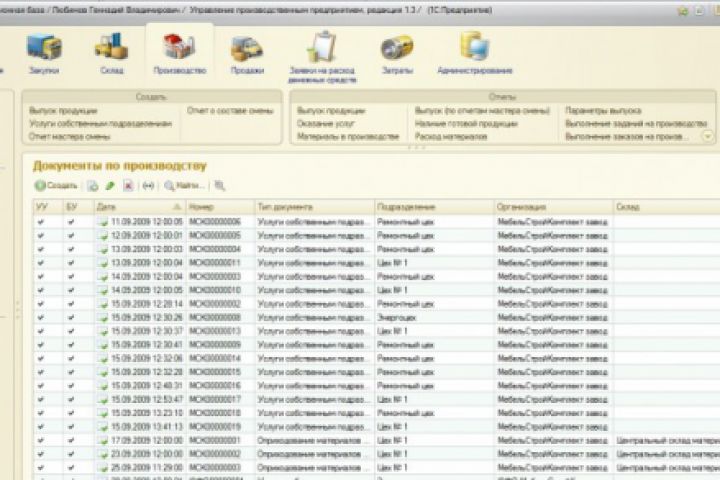Click document icon beside 12.09.2009 12:00:01

click(x=102, y=236)
